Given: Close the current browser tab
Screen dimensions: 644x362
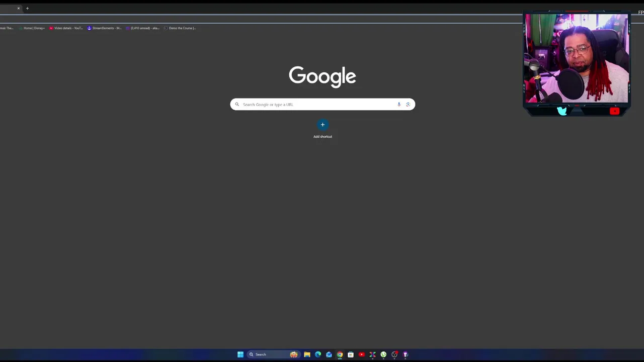Looking at the screenshot, I should pyautogui.click(x=19, y=8).
